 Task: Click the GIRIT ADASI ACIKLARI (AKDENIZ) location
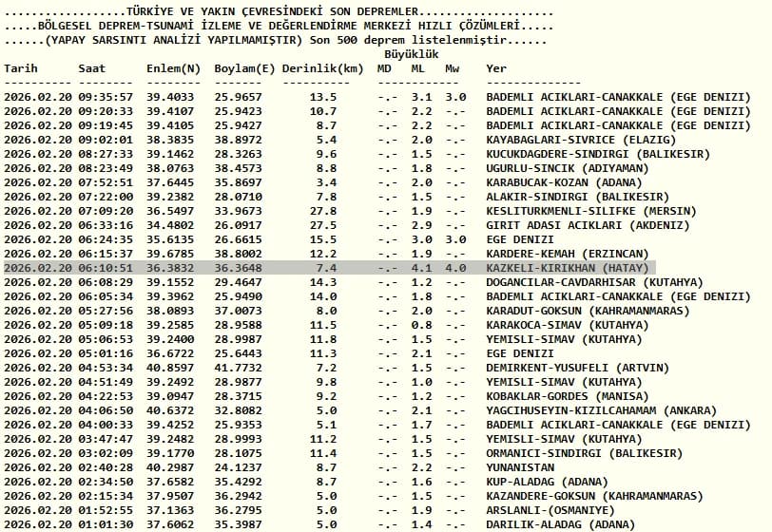click(x=588, y=225)
